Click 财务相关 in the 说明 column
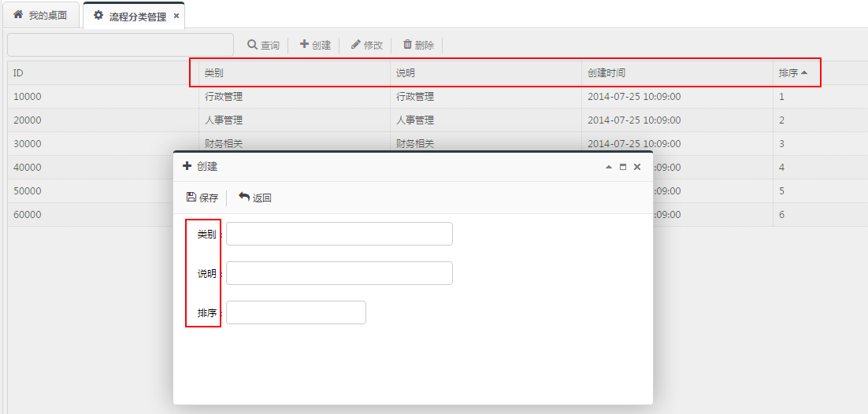 pyautogui.click(x=415, y=143)
